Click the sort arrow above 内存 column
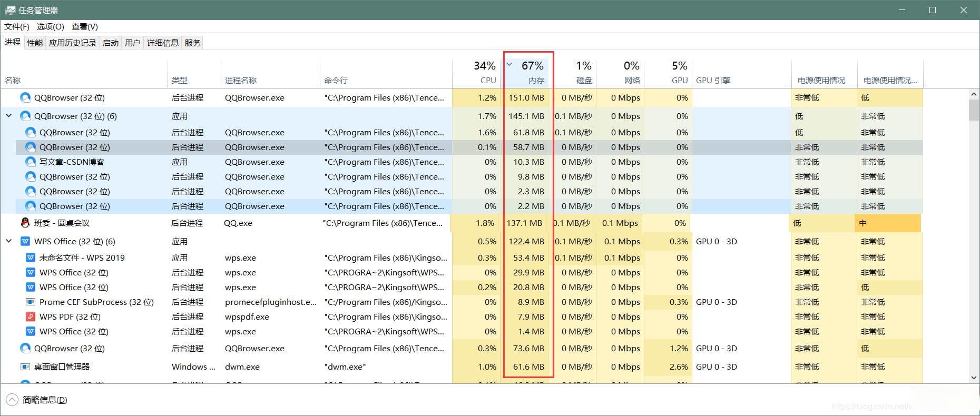Image resolution: width=980 pixels, height=416 pixels. point(509,65)
